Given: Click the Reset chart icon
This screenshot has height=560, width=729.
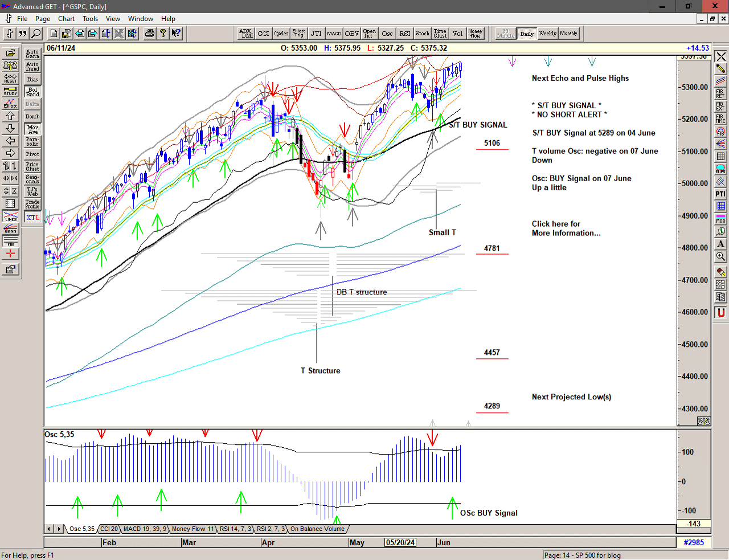Looking at the screenshot, I should [10, 78].
